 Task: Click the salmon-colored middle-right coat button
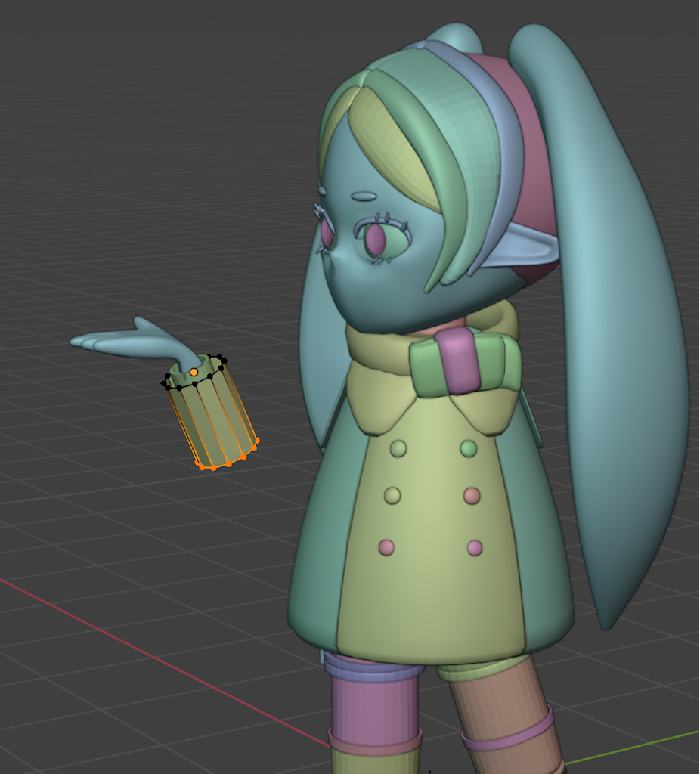(x=472, y=496)
